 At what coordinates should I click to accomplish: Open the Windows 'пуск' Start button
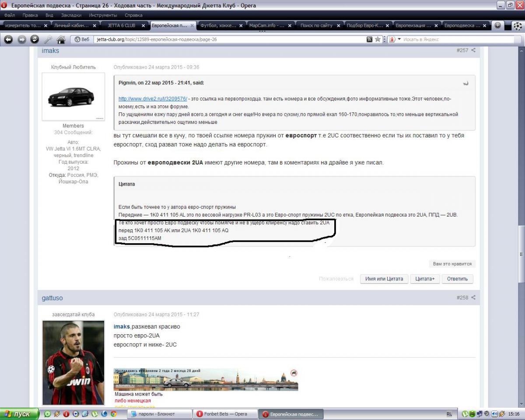pyautogui.click(x=19, y=413)
